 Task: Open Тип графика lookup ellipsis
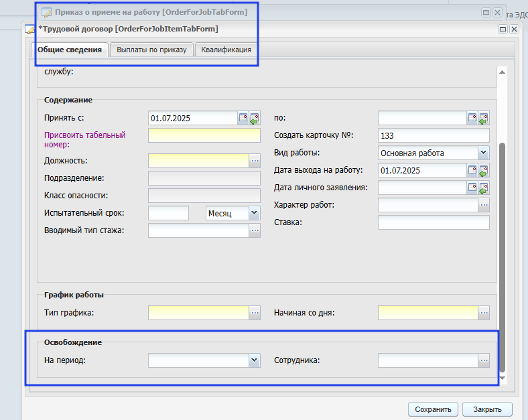pyautogui.click(x=255, y=313)
